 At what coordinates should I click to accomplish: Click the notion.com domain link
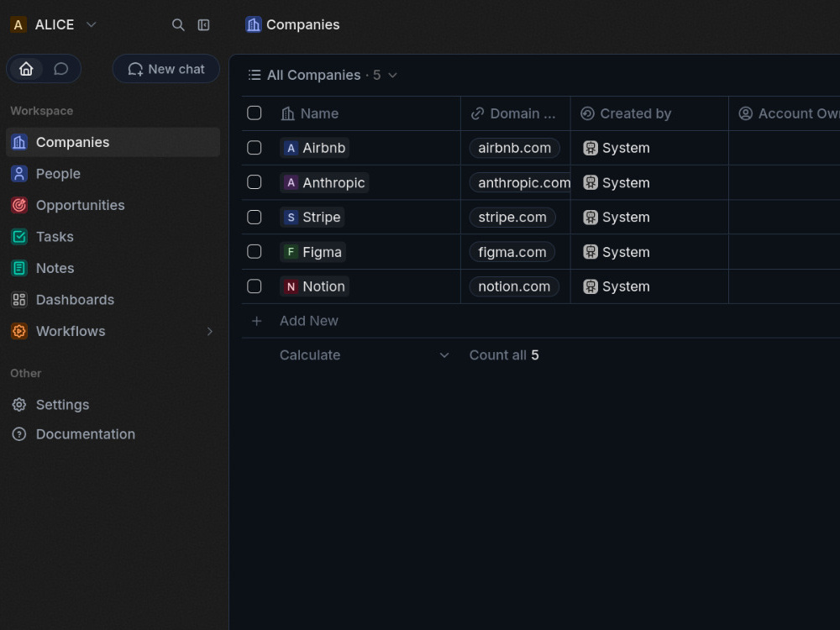click(x=514, y=286)
